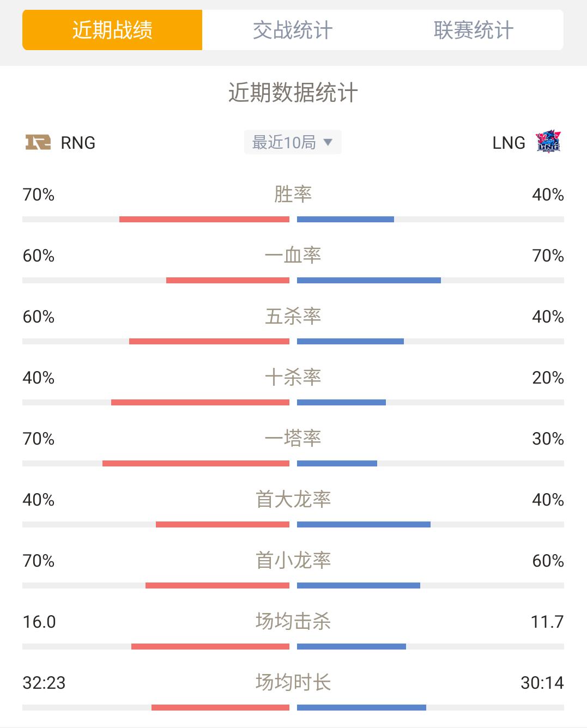
Task: Click the RNG team logo icon
Action: (x=38, y=142)
